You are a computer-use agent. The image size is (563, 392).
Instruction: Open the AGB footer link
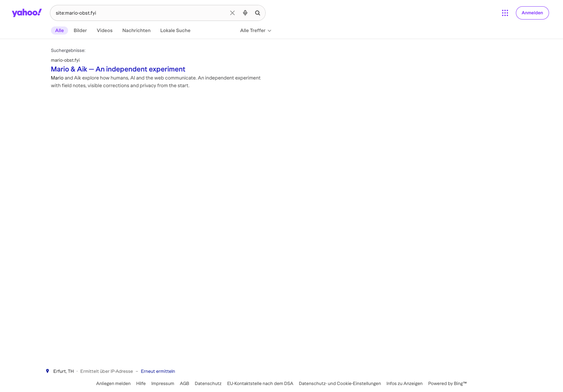[184, 383]
